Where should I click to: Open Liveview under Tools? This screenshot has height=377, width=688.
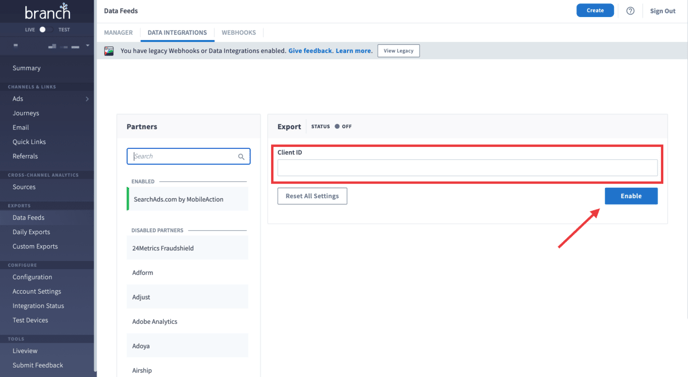(x=25, y=351)
